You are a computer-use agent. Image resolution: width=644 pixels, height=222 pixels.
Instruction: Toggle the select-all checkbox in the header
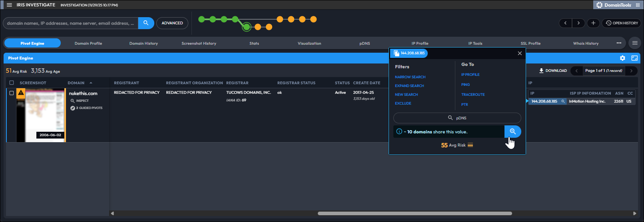[12, 83]
